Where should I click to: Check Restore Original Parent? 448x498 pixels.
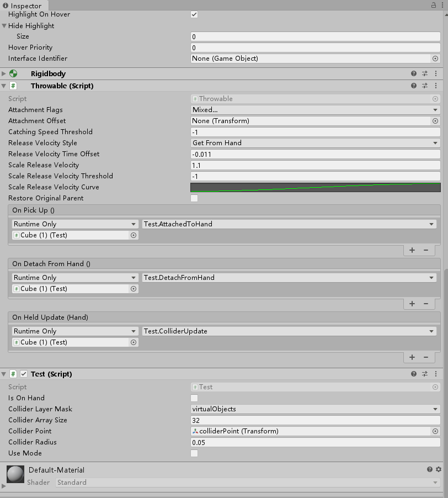(194, 198)
